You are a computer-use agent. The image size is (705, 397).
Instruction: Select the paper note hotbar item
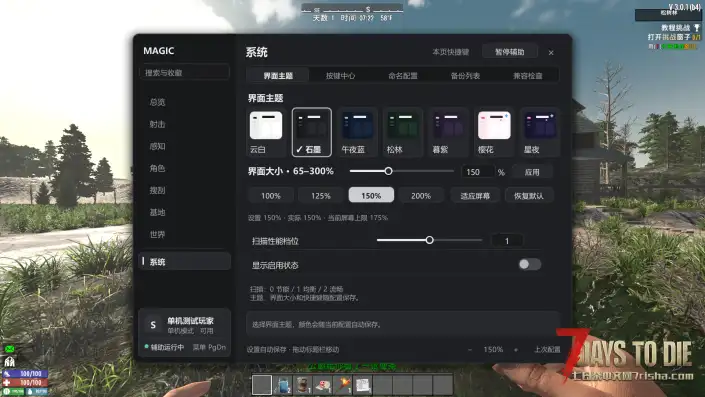pyautogui.click(x=363, y=385)
